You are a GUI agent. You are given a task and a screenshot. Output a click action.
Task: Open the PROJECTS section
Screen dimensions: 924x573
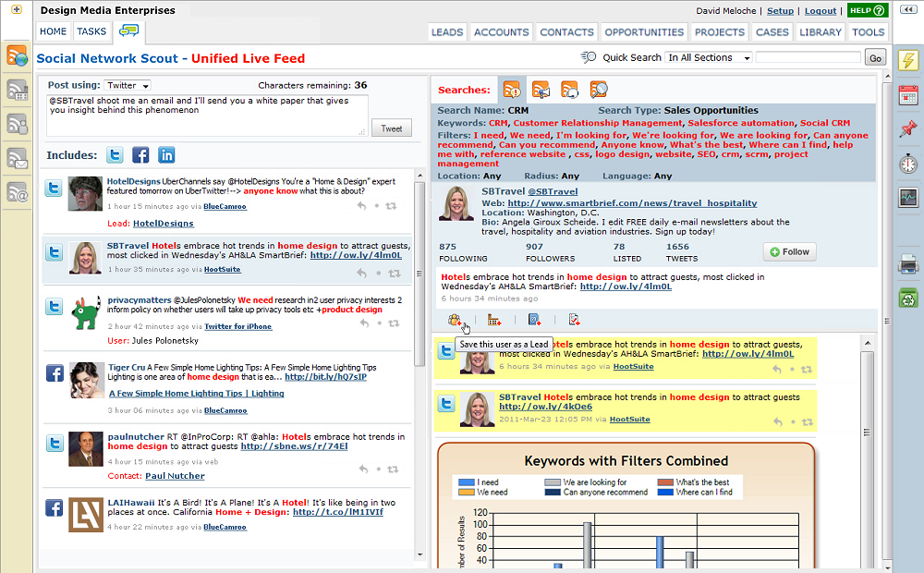click(x=720, y=32)
